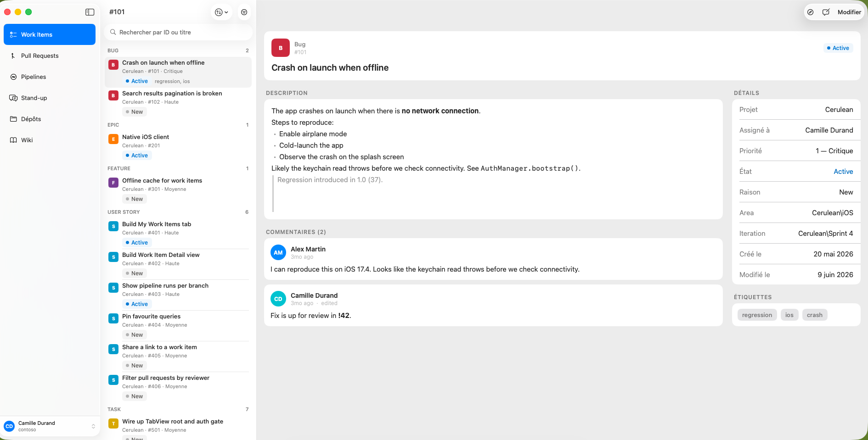
Task: Click the Dépôts folder icon
Action: pyautogui.click(x=13, y=119)
